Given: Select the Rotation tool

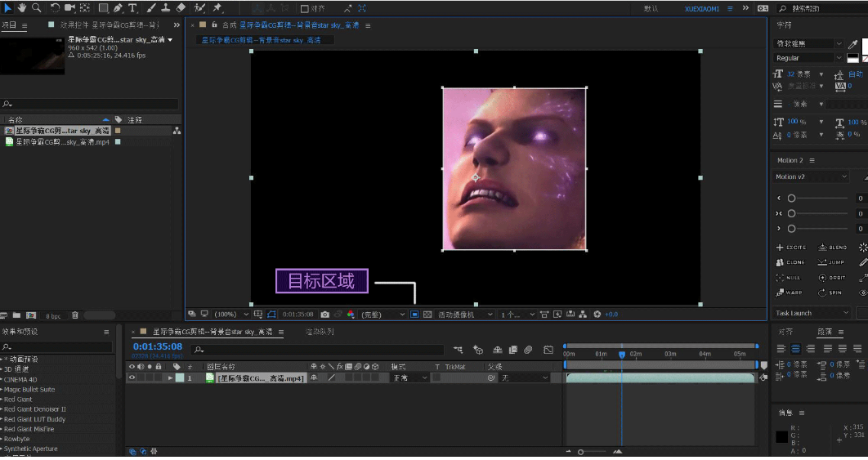Looking at the screenshot, I should tap(55, 7).
